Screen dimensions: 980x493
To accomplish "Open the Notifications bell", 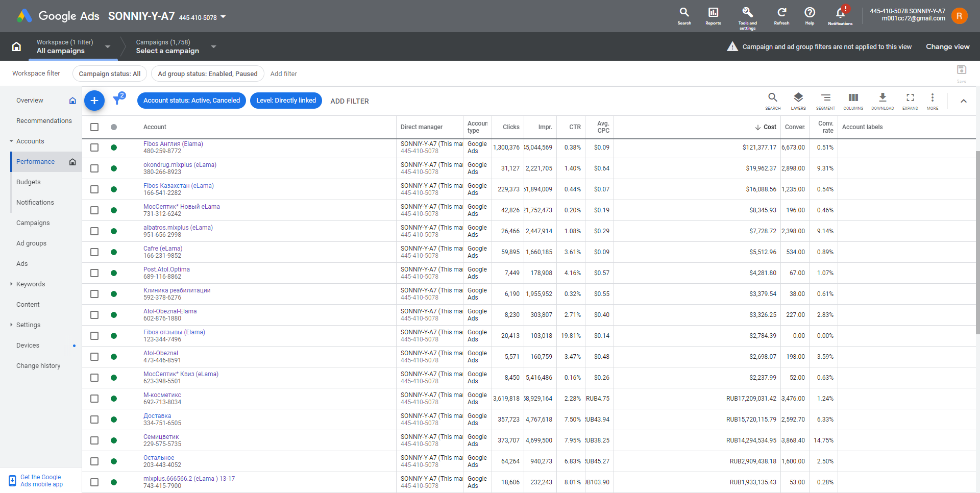I will point(840,16).
